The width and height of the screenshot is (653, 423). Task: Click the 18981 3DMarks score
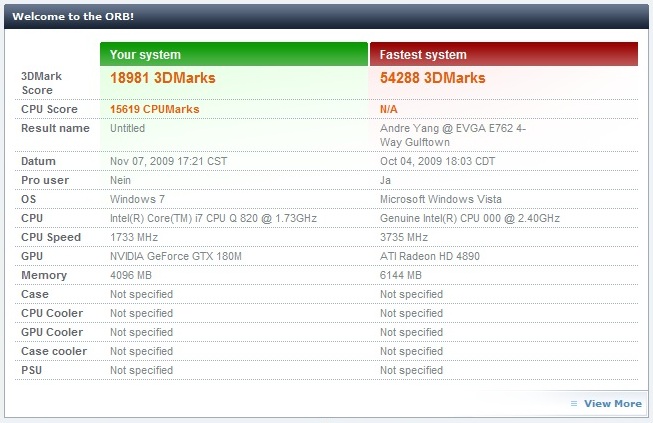tap(163, 78)
